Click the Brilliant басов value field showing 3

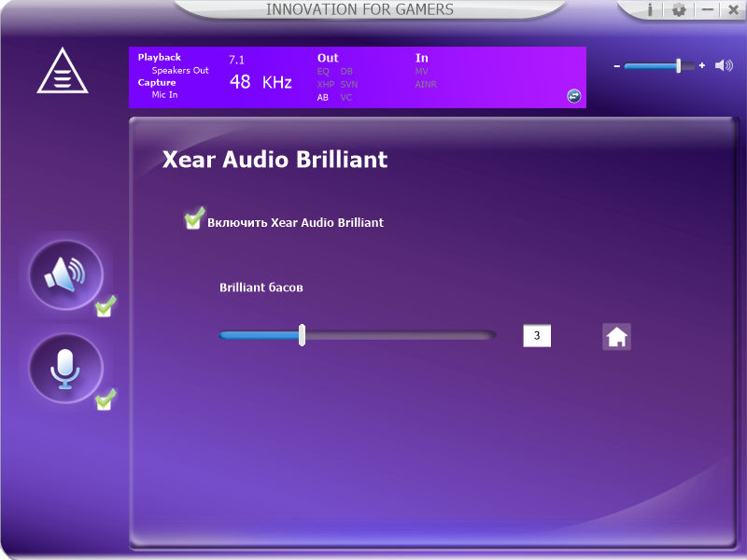(x=537, y=336)
